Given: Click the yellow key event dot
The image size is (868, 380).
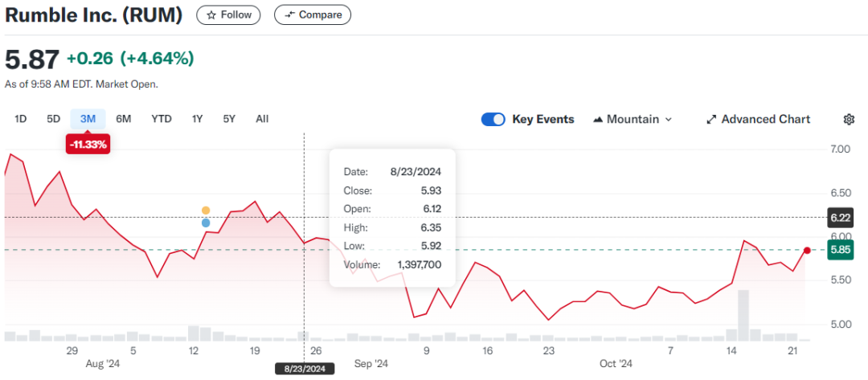Looking at the screenshot, I should coord(206,210).
